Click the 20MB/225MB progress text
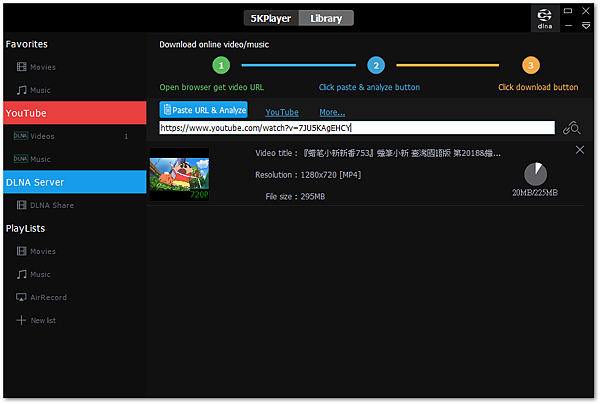Image resolution: width=600 pixels, height=404 pixels. tap(535, 193)
